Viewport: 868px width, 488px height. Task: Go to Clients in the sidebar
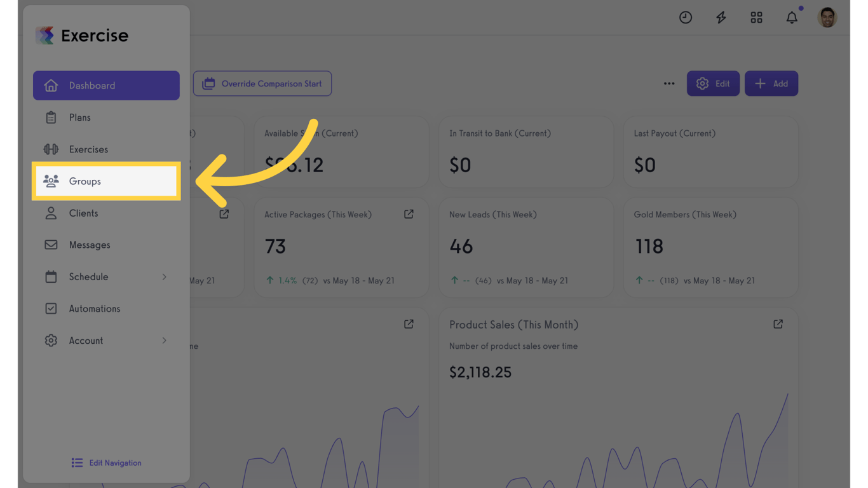pyautogui.click(x=106, y=213)
